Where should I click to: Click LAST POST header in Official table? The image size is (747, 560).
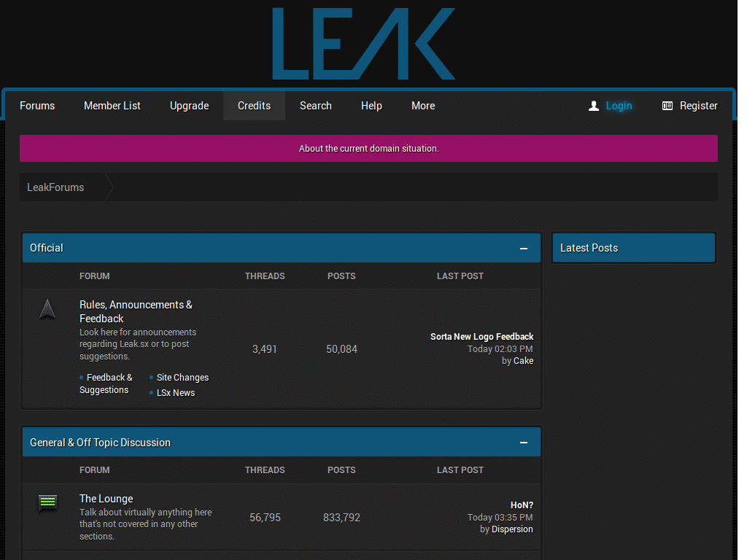[x=460, y=276]
